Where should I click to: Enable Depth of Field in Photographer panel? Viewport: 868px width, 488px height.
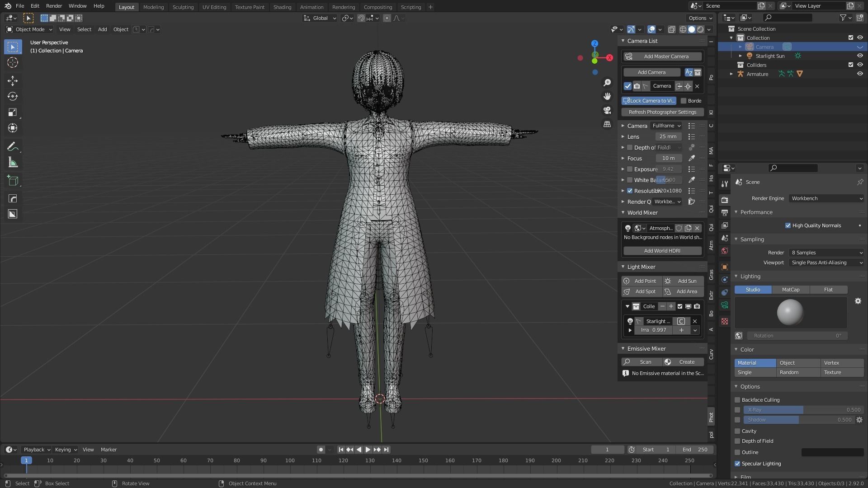630,147
